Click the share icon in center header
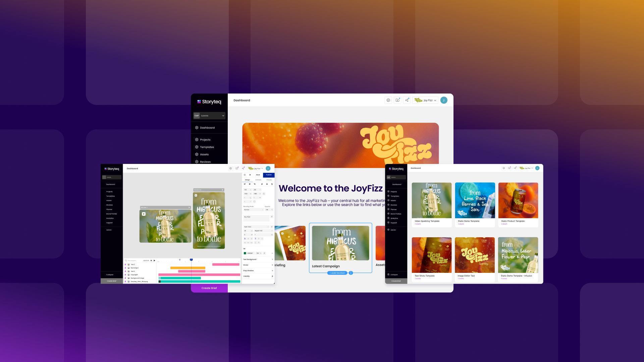Screen dimensions: 644x362 click(x=407, y=100)
